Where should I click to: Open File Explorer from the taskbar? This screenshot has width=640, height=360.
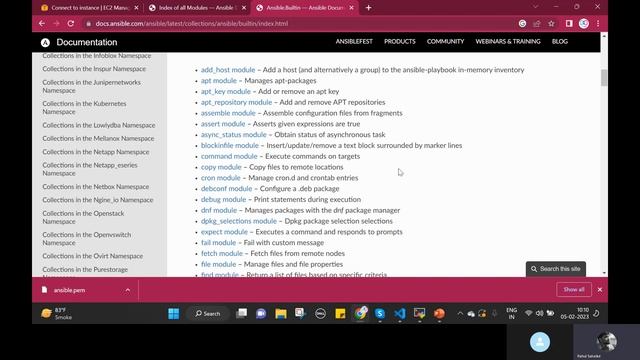pyautogui.click(x=281, y=313)
